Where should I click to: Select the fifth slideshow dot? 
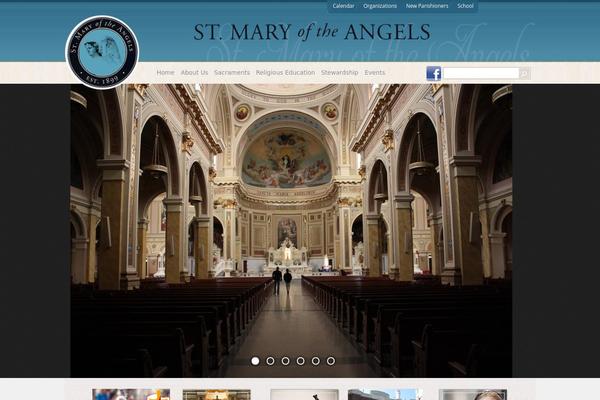click(316, 361)
